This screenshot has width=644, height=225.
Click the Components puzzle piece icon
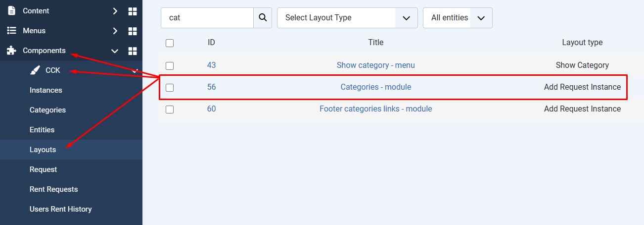[x=11, y=51]
